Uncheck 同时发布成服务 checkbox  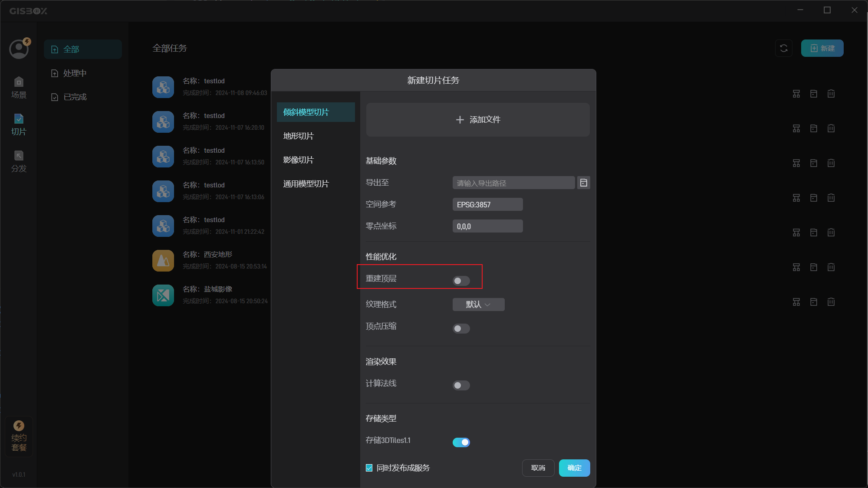click(369, 468)
